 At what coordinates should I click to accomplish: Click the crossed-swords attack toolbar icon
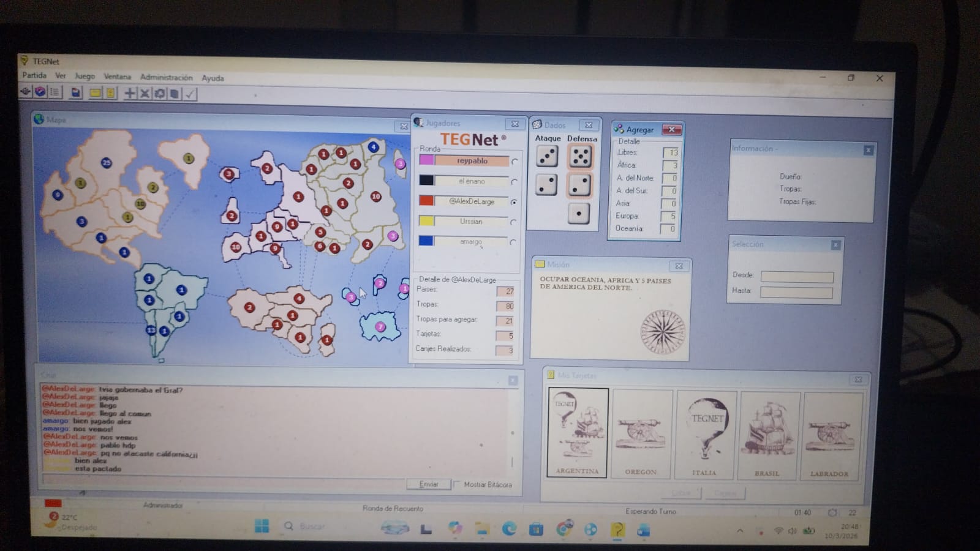pos(145,94)
